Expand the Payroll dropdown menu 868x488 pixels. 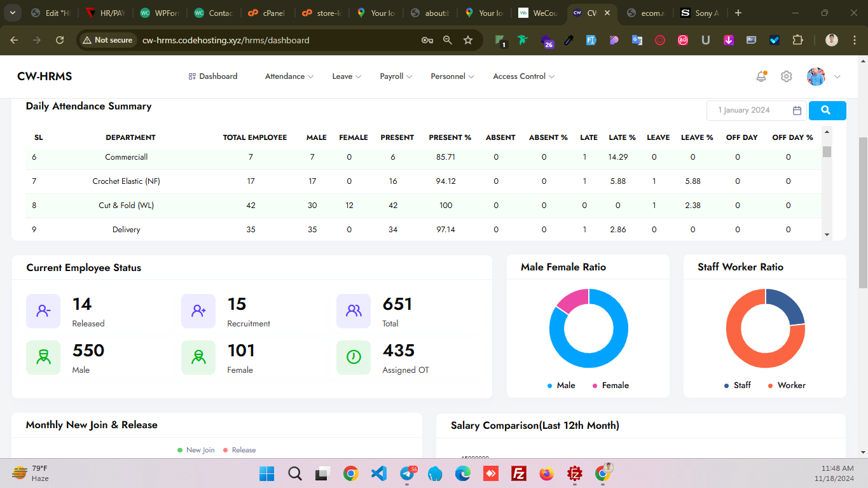[396, 76]
